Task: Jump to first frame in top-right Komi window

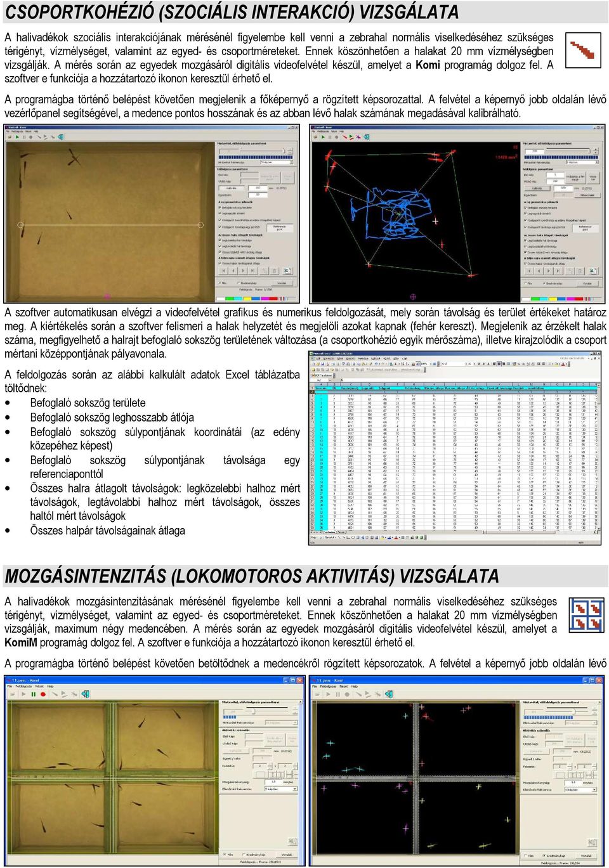Action: point(529,271)
